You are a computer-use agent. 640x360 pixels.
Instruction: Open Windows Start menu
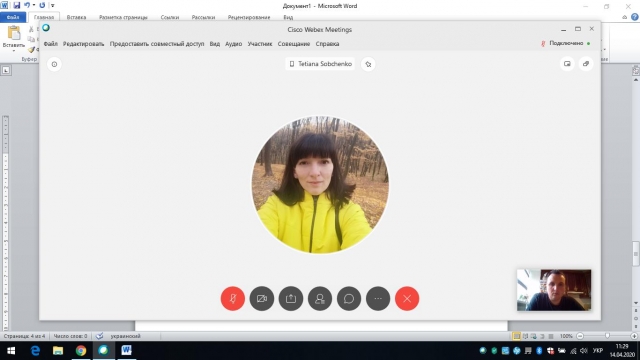click(x=11, y=351)
